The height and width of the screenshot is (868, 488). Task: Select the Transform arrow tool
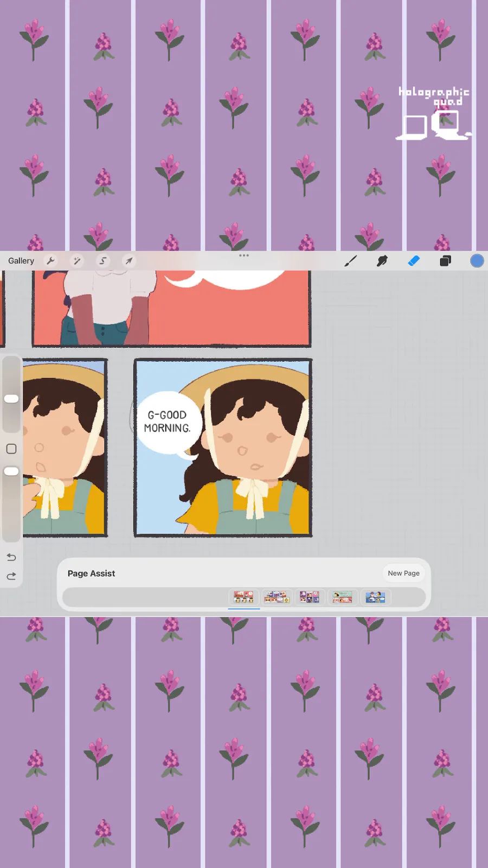(129, 261)
